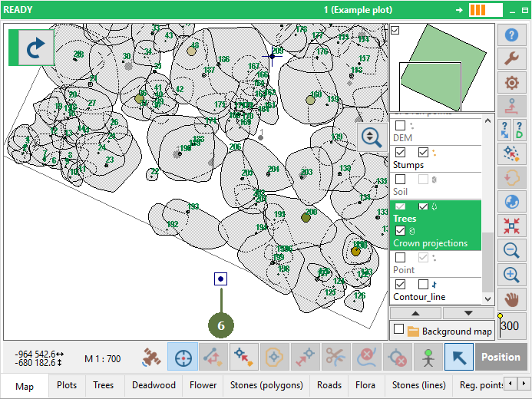This screenshot has height=399, width=532.
Task: Enable the Soil layer checkbox
Action: tap(401, 179)
